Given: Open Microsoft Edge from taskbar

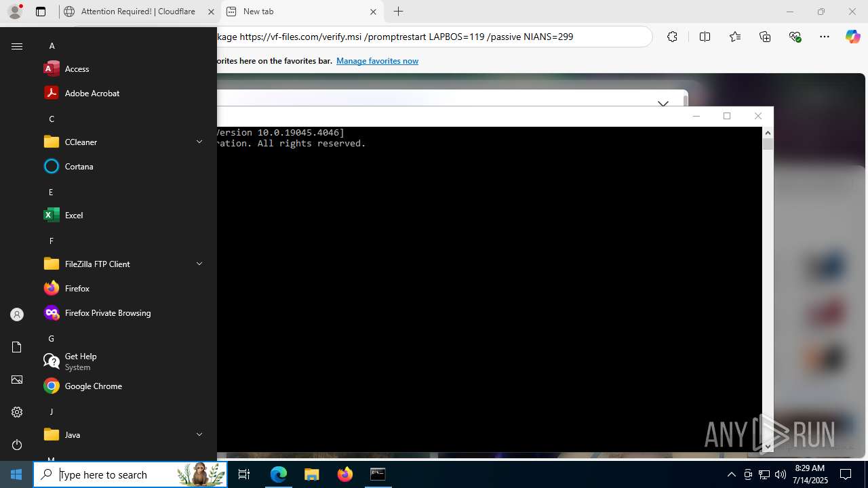Looking at the screenshot, I should tap(279, 474).
